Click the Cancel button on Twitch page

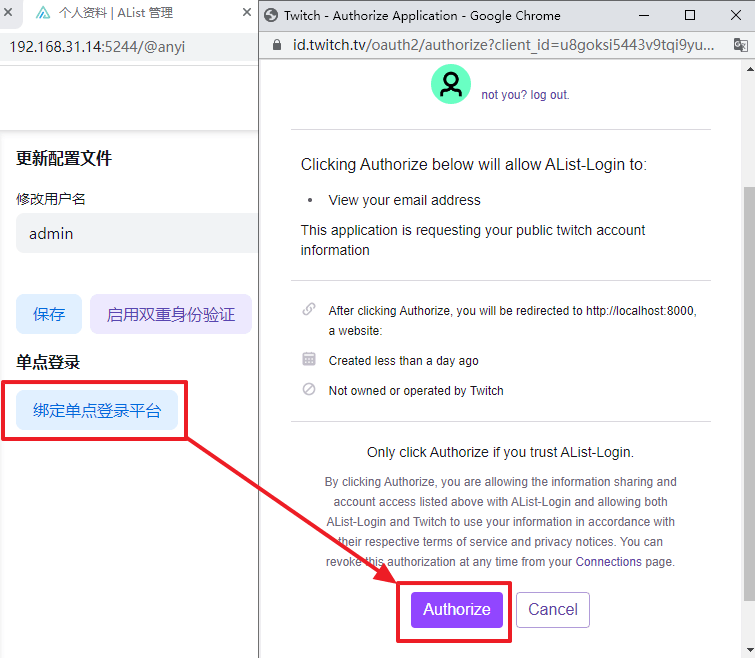tap(553, 609)
